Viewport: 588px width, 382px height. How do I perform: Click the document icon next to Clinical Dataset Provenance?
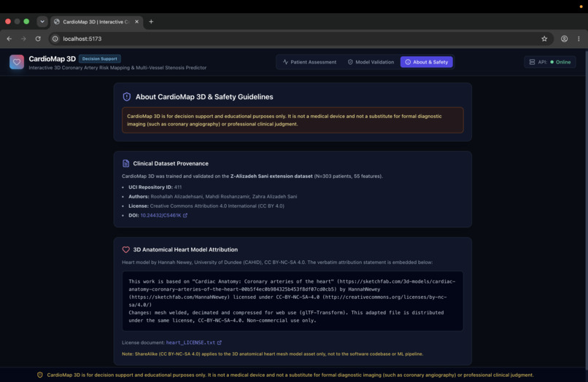coord(126,163)
